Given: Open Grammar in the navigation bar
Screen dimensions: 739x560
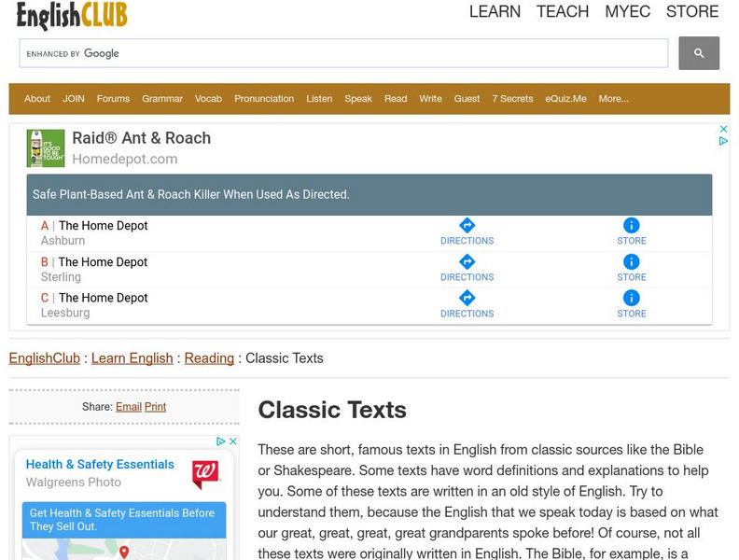Looking at the screenshot, I should click(x=162, y=99).
